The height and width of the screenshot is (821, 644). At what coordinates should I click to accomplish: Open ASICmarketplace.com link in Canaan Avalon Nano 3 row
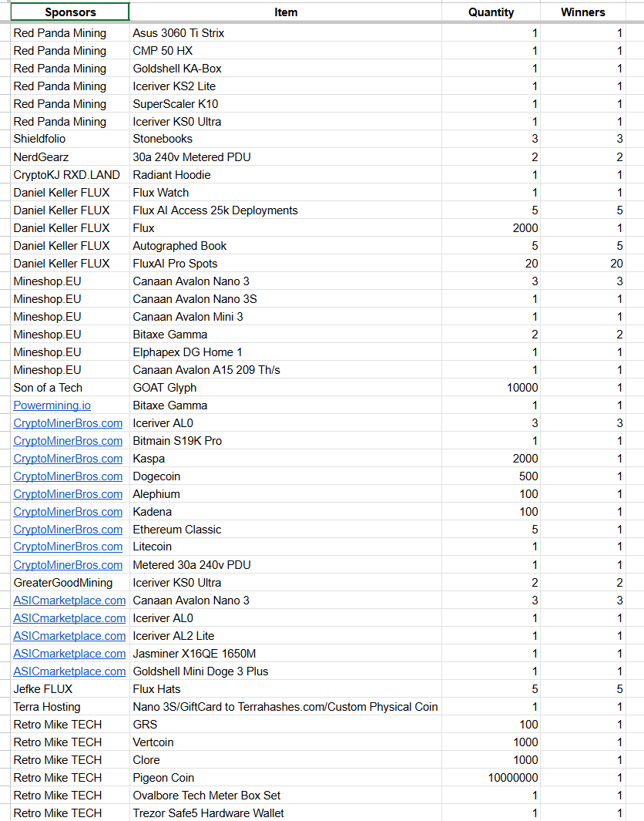[69, 601]
